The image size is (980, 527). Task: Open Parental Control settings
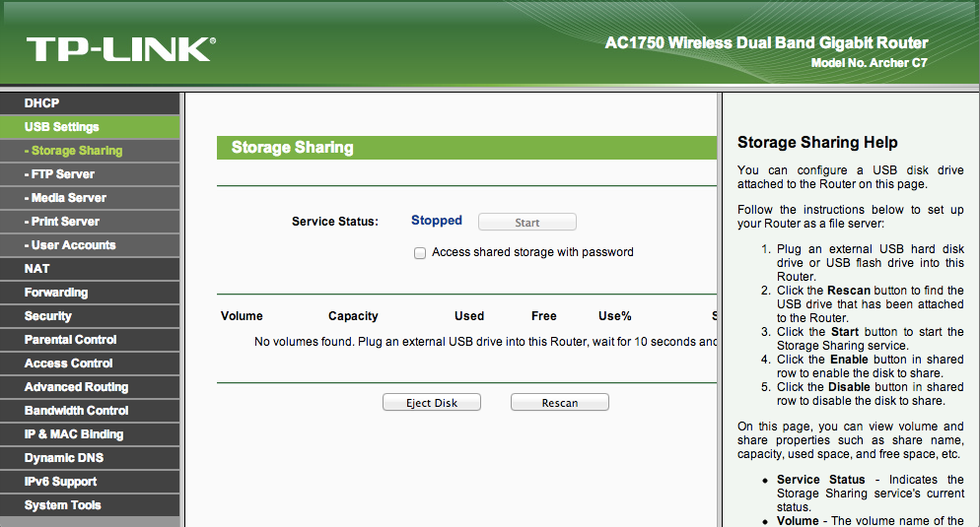tap(71, 340)
